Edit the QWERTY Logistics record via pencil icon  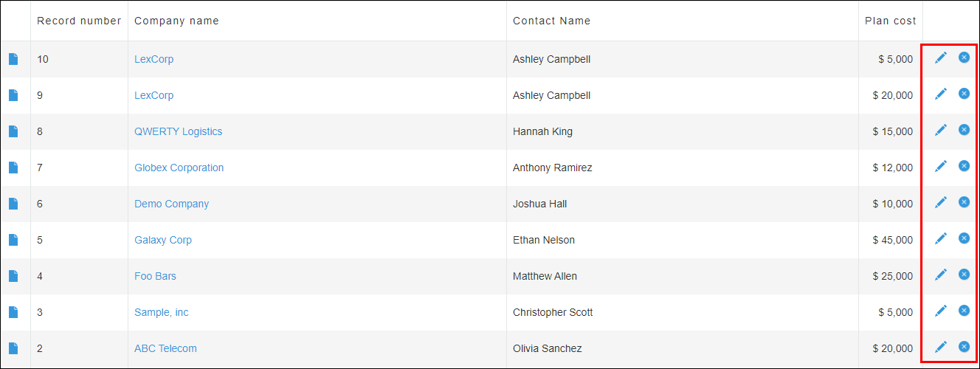point(941,130)
